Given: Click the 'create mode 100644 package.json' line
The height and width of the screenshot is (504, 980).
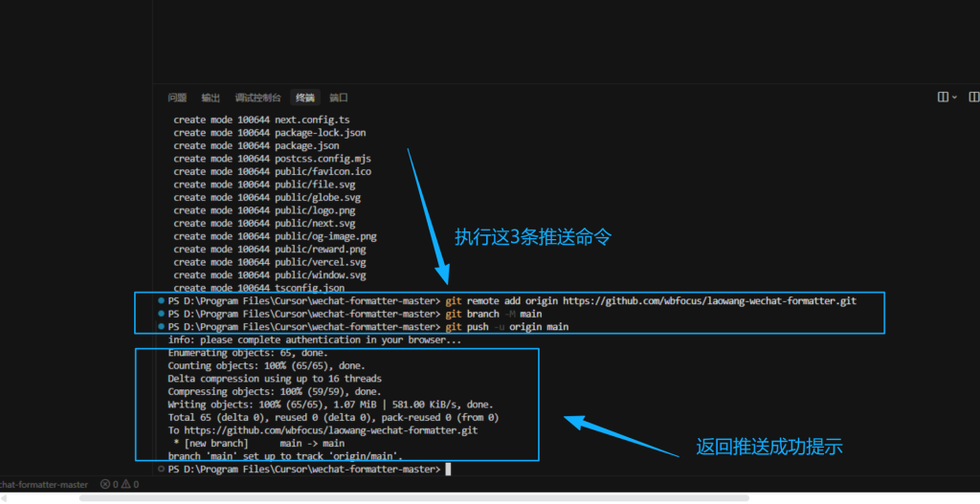Looking at the screenshot, I should pyautogui.click(x=256, y=145).
